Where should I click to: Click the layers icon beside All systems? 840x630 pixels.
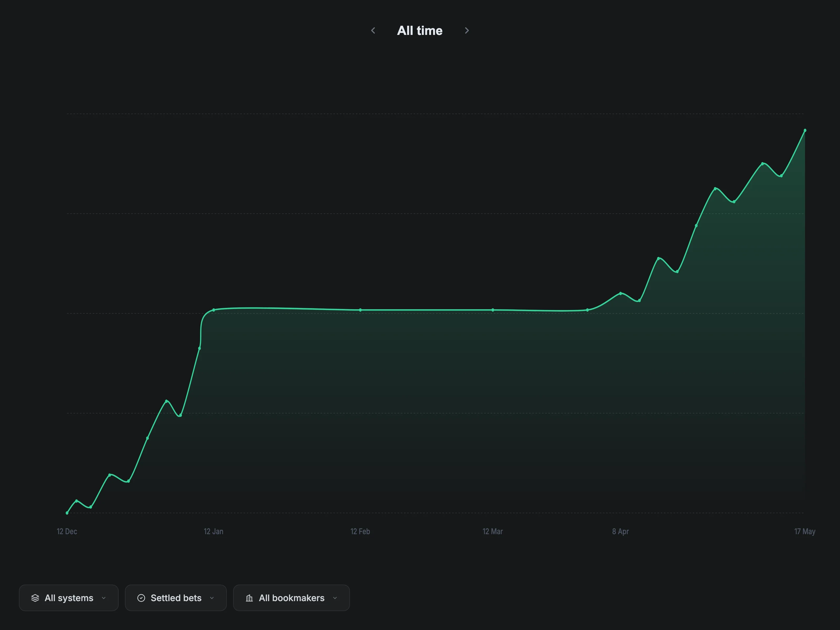point(35,598)
